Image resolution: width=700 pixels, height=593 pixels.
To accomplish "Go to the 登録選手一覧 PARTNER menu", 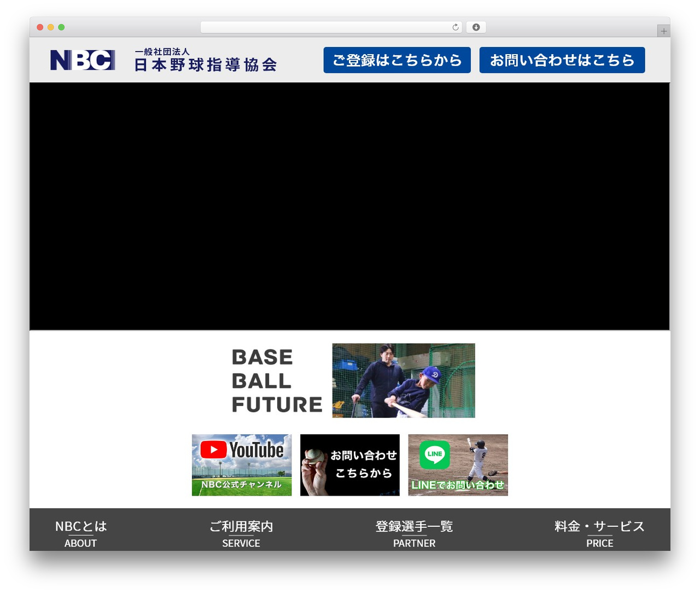I will point(414,533).
